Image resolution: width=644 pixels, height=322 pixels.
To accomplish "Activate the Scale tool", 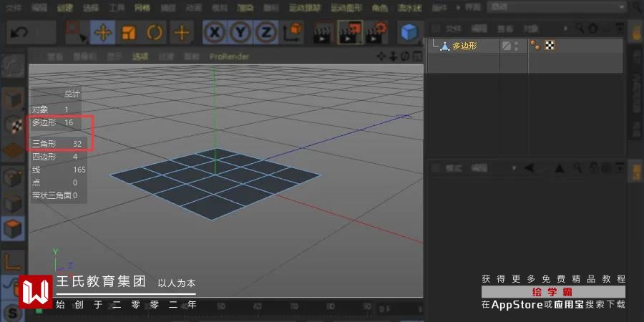I will coord(129,32).
